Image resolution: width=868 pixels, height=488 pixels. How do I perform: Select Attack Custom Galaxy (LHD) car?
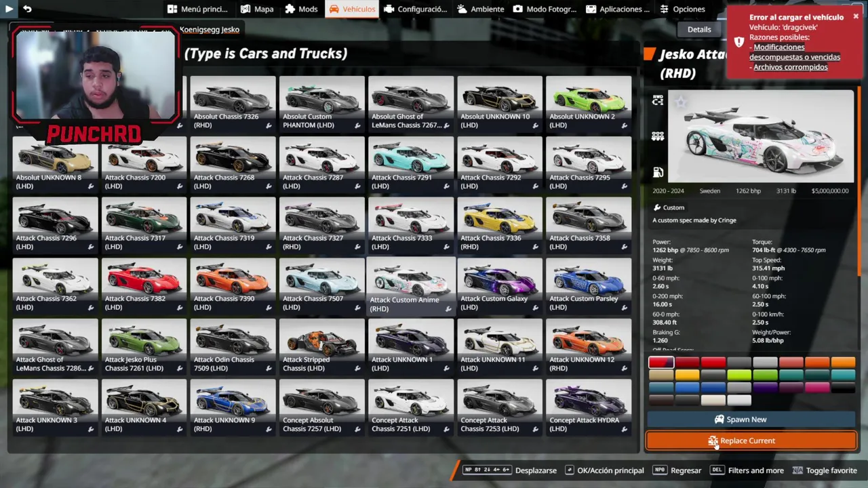[x=499, y=285]
